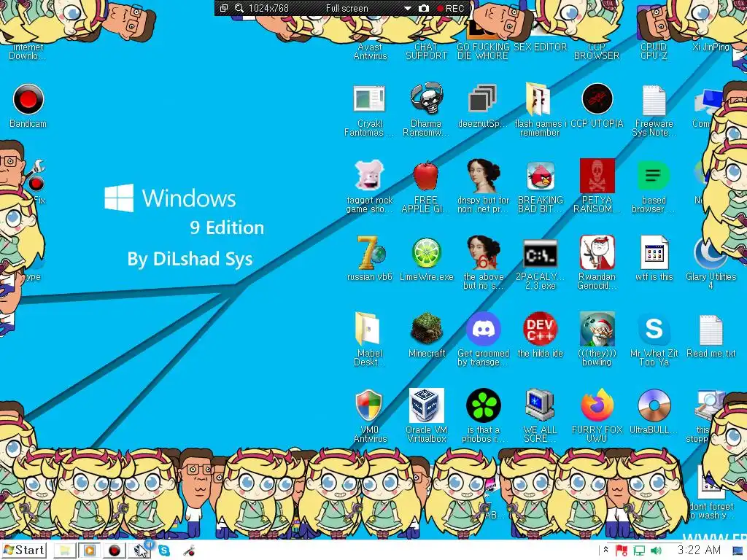Image resolution: width=747 pixels, height=560 pixels.
Task: Open the 'is that a phobos r...' green flower icon
Action: tap(483, 405)
